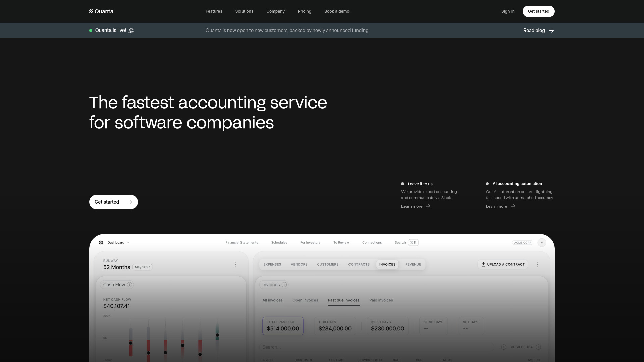Click the Quanta logo icon in navbar
Screen dimensions: 644x362
(91, 11)
